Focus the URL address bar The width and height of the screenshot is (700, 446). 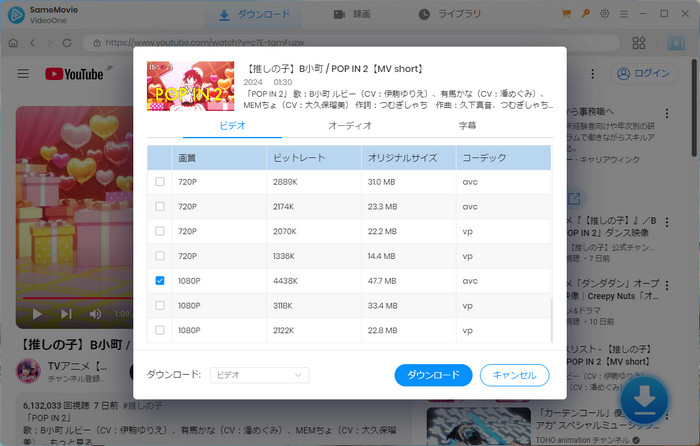(351, 43)
